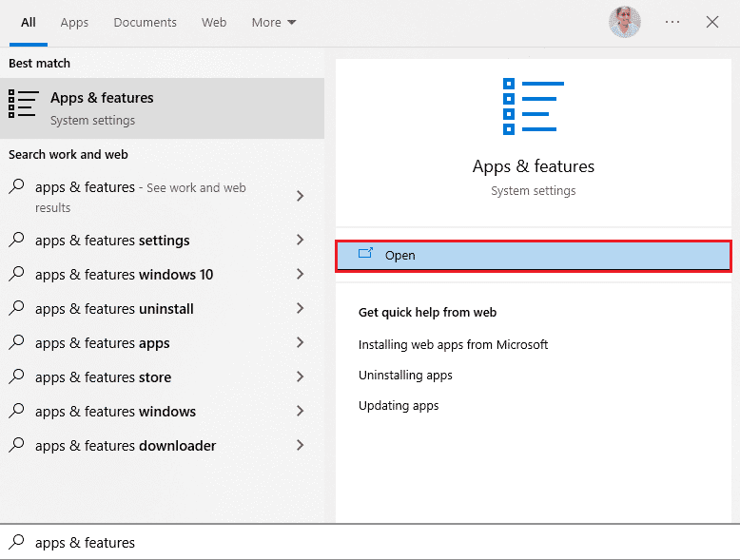
Task: Select suggestion text 'apps & features windows 10'
Action: [x=124, y=275]
